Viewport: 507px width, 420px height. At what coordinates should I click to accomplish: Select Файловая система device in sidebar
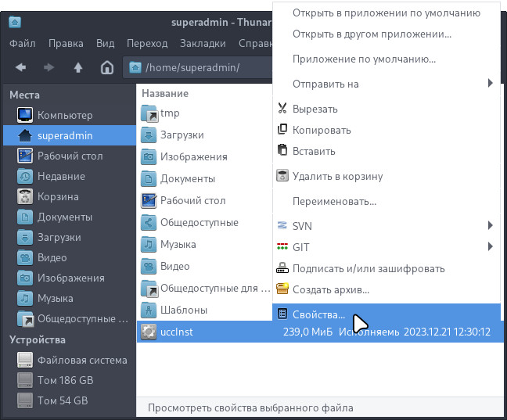pos(81,360)
